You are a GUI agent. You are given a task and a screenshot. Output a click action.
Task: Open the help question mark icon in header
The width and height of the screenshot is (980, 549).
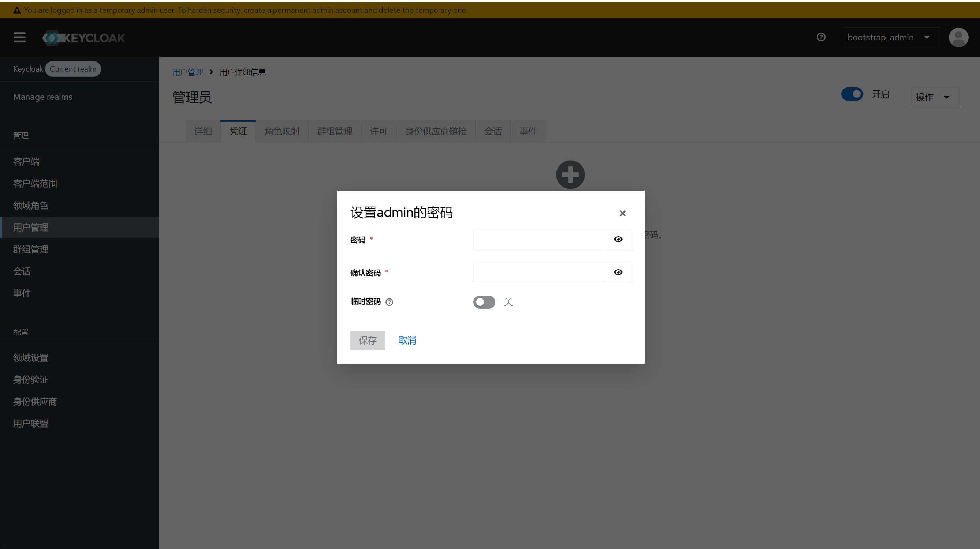point(821,37)
